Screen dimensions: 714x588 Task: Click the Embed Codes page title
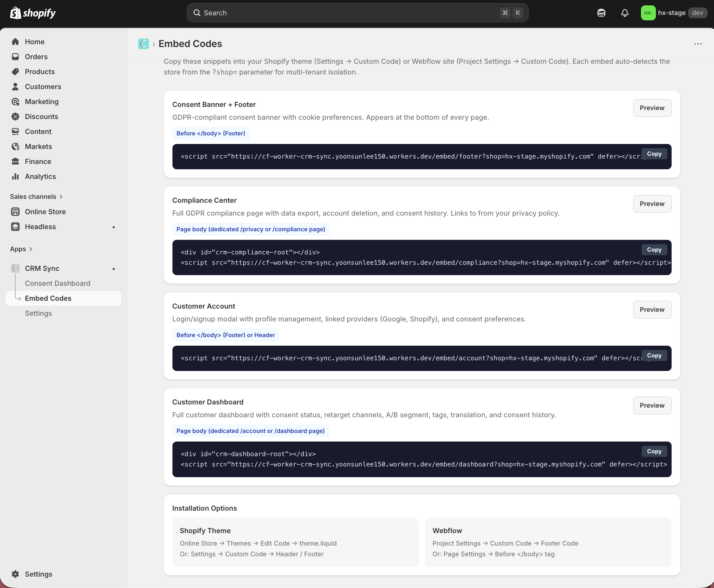[x=190, y=44]
